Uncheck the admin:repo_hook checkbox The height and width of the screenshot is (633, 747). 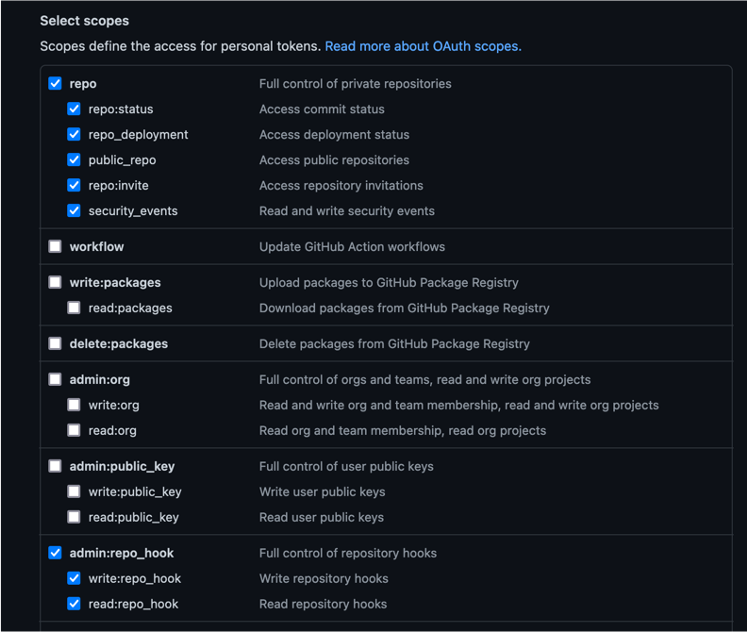[x=55, y=553]
